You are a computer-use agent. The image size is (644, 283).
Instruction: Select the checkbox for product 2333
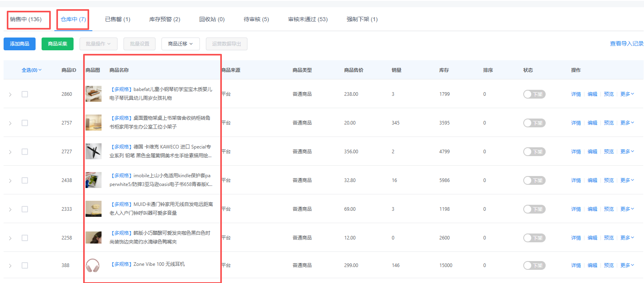(x=25, y=209)
